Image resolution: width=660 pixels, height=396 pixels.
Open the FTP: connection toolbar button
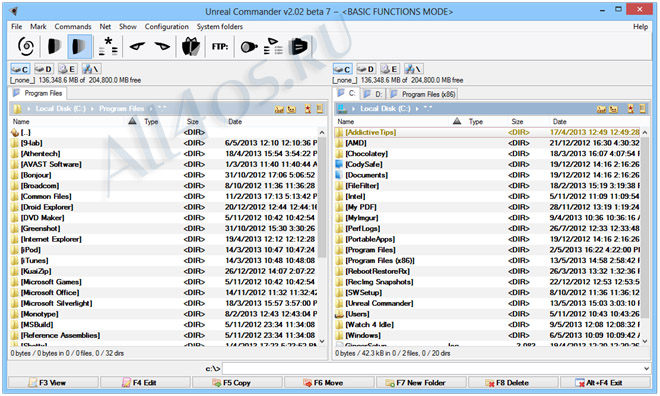click(220, 47)
